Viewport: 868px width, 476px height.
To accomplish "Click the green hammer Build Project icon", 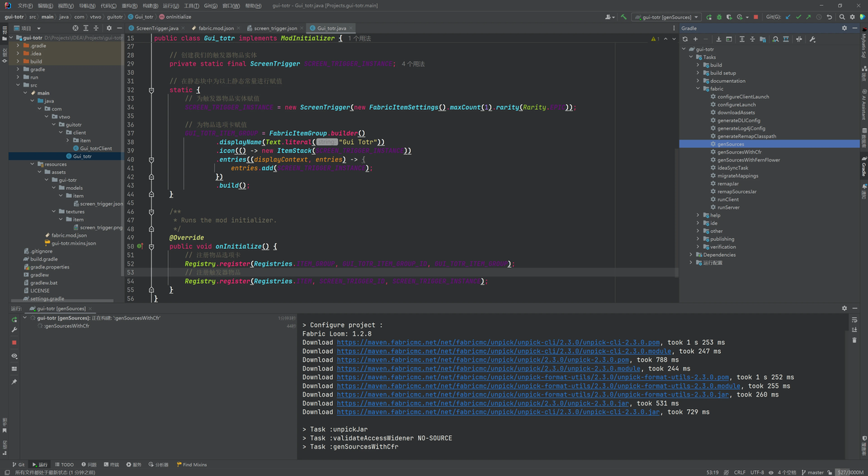I will pos(623,17).
